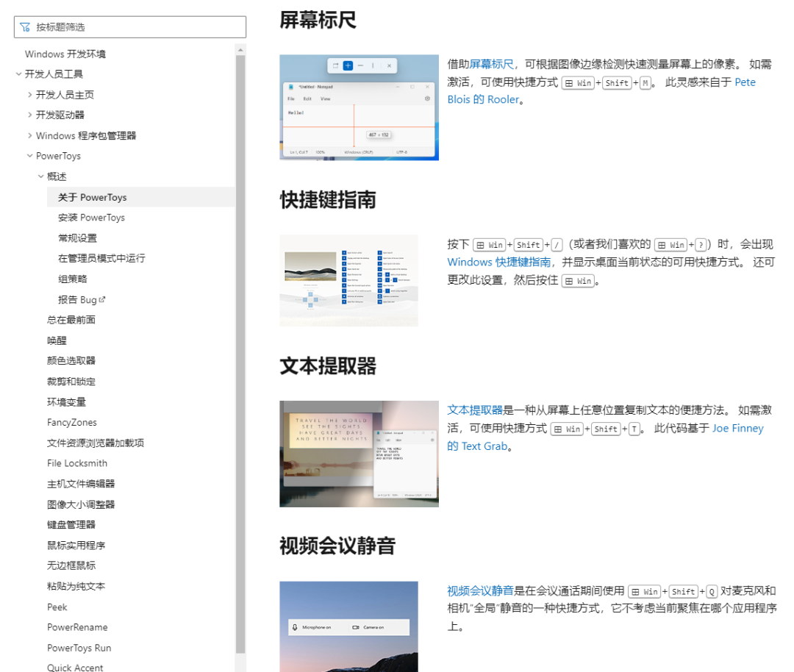Open the 环境变量 page
Image resolution: width=794 pixels, height=672 pixels.
pyautogui.click(x=66, y=402)
